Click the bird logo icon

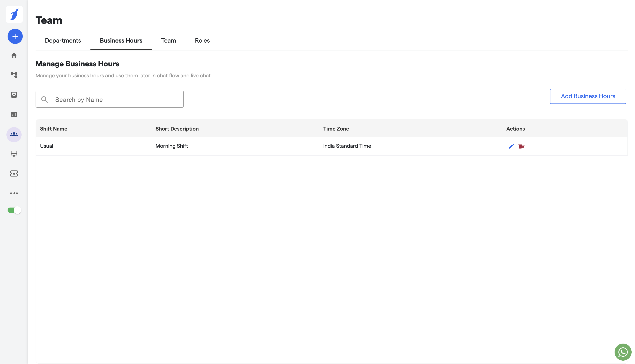pyautogui.click(x=14, y=15)
